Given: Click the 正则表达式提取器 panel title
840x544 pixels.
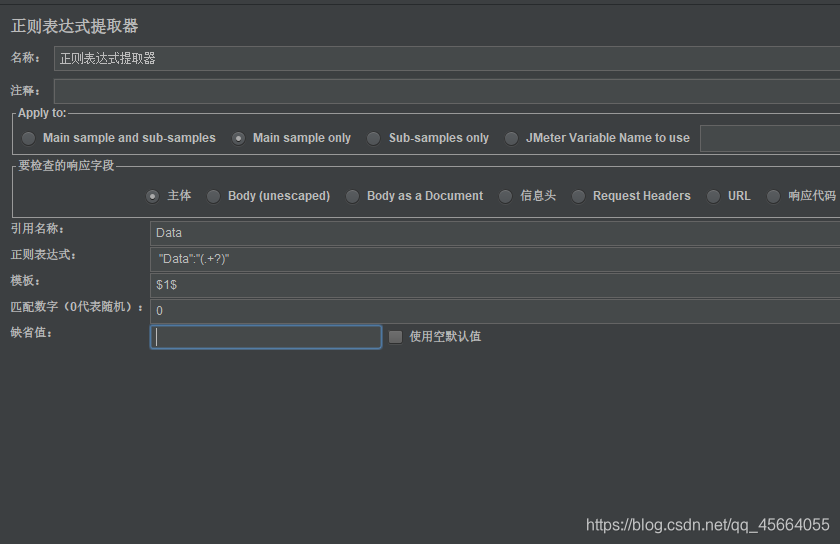Looking at the screenshot, I should click(x=74, y=26).
